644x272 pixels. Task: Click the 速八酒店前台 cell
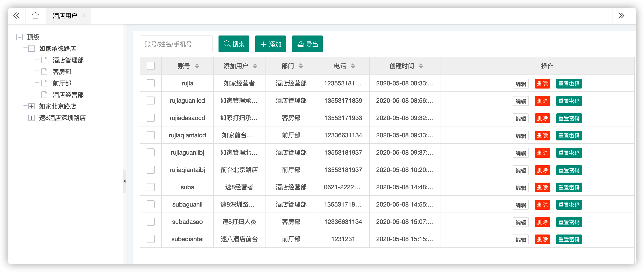pos(239,239)
